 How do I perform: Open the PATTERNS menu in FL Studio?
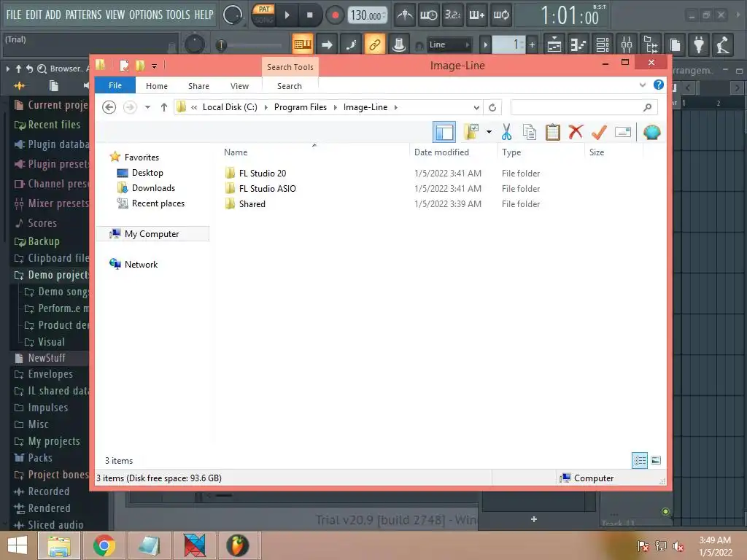(83, 15)
